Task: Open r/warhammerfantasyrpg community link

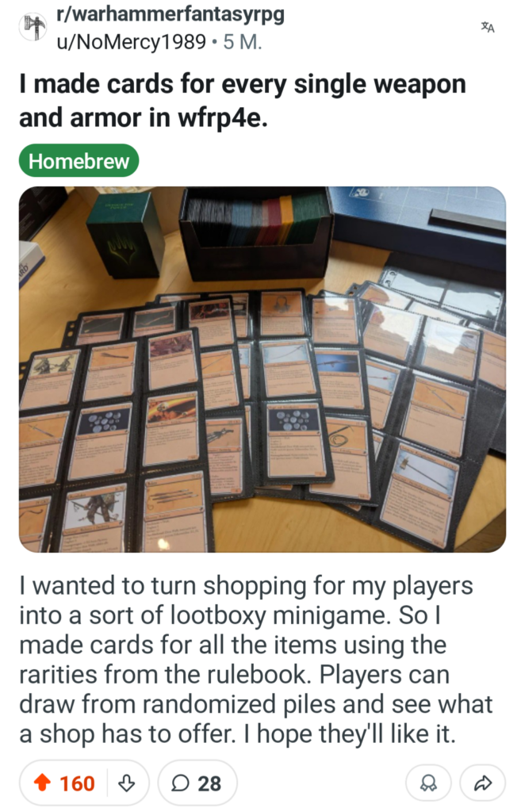Action: point(171,14)
